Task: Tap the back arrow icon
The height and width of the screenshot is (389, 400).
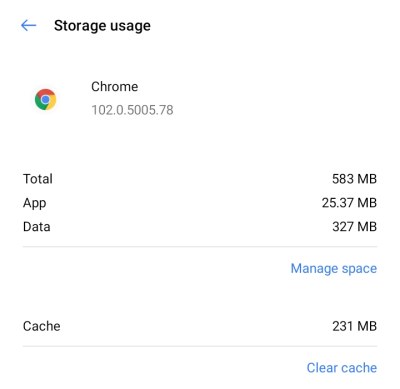Action: (28, 25)
